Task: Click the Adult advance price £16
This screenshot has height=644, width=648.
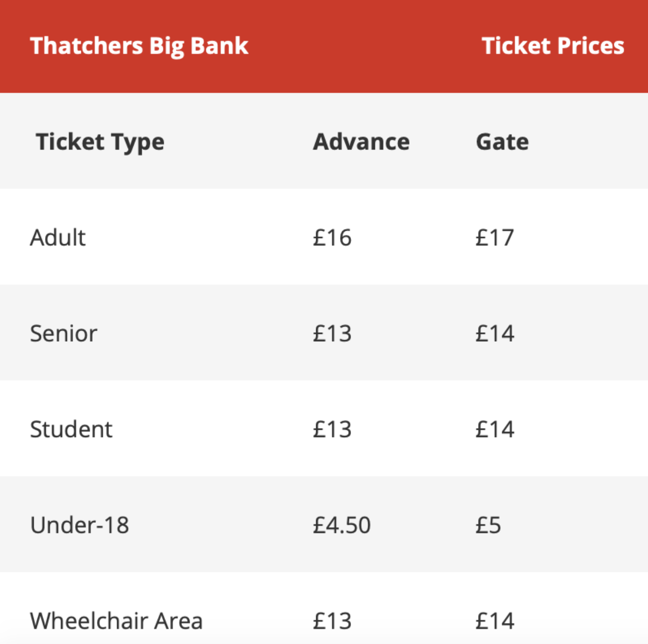Action: (332, 237)
